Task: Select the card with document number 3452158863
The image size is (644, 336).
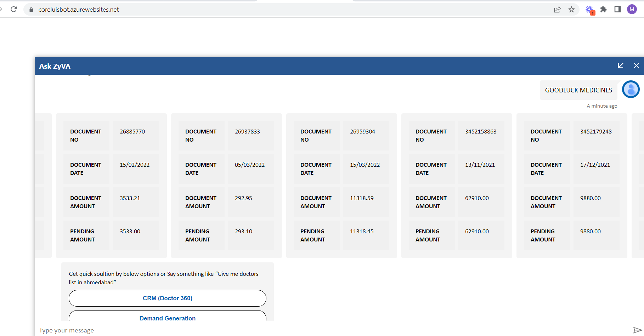Action: 456,186
